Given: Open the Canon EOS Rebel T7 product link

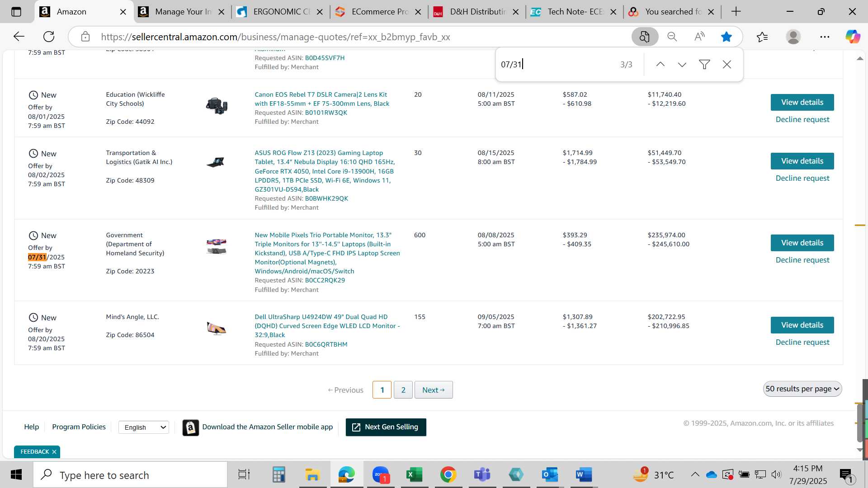Looking at the screenshot, I should point(322,99).
